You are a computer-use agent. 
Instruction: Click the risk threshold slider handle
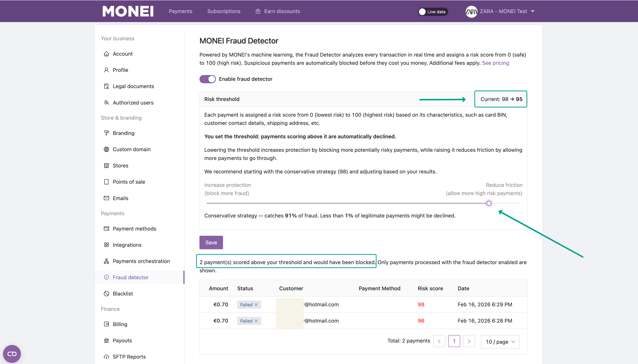coord(489,203)
